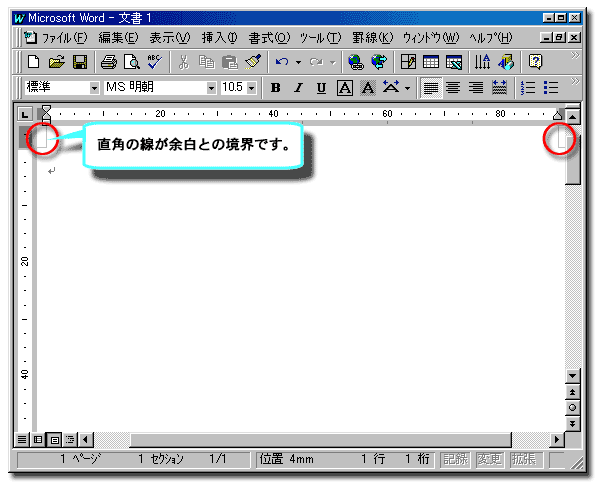Open the style dropdown showing 標準
Image resolution: width=600 pixels, height=488 pixels.
94,88
